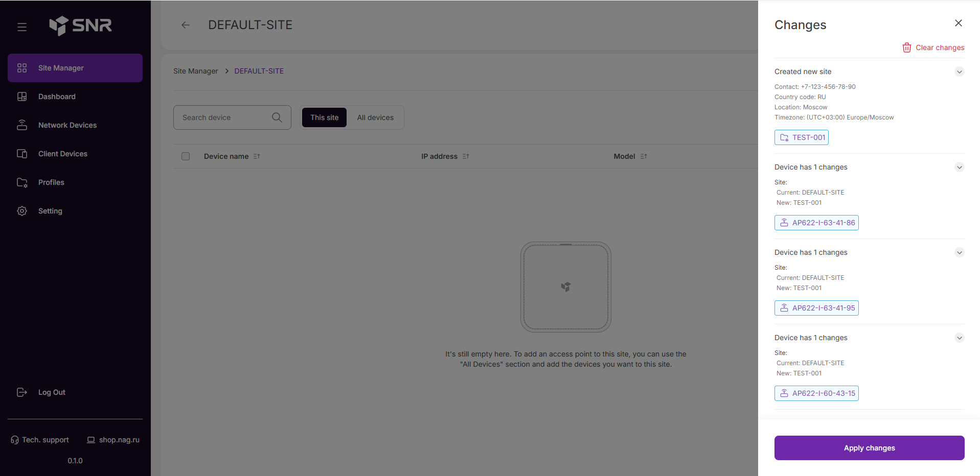Click the search magnifier icon

pyautogui.click(x=277, y=117)
